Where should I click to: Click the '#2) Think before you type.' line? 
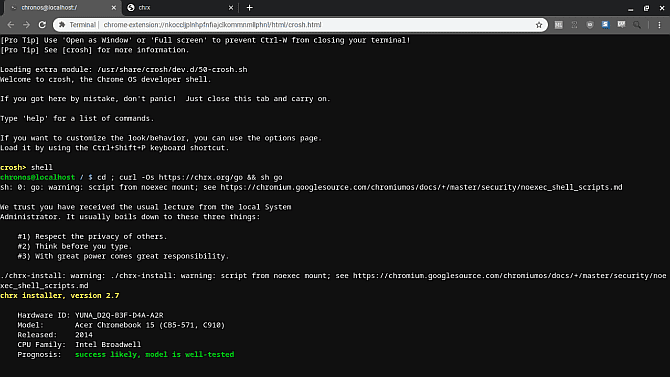tap(75, 246)
